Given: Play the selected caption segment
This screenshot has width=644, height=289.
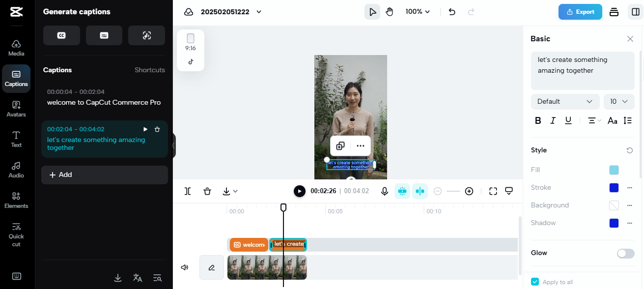Looking at the screenshot, I should coord(145,129).
